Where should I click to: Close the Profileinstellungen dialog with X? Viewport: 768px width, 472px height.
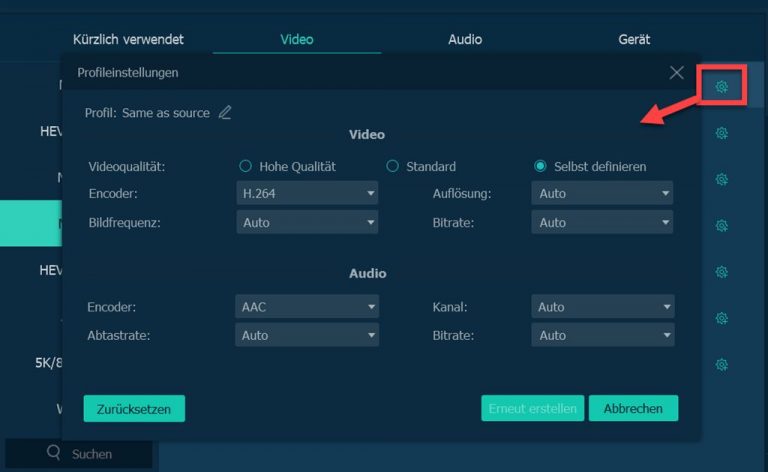[677, 73]
